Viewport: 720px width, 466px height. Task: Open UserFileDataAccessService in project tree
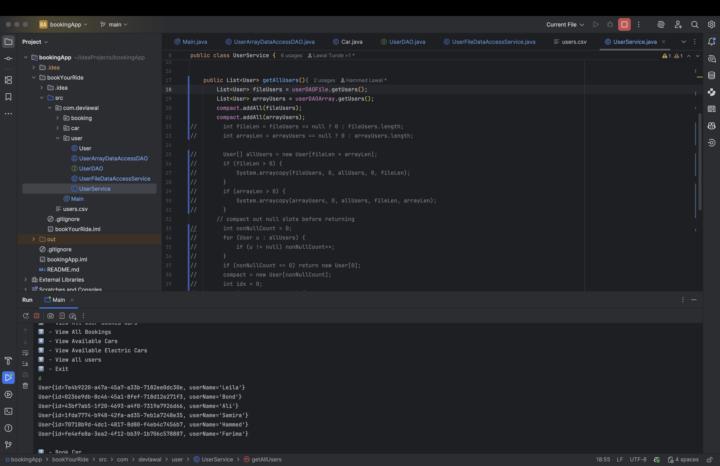[x=111, y=179]
